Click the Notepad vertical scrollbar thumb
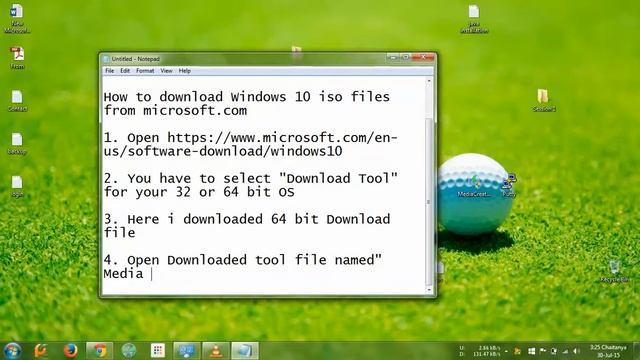Viewport: 640px width, 360px height. tap(429, 202)
